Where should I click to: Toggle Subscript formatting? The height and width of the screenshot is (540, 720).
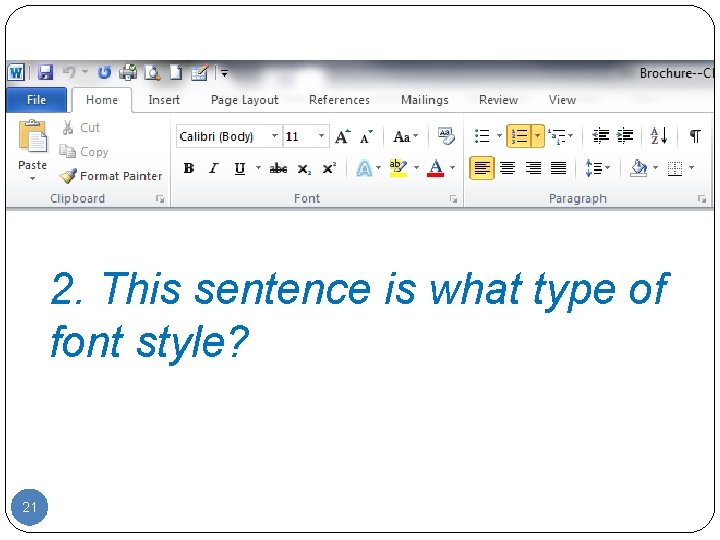304,169
